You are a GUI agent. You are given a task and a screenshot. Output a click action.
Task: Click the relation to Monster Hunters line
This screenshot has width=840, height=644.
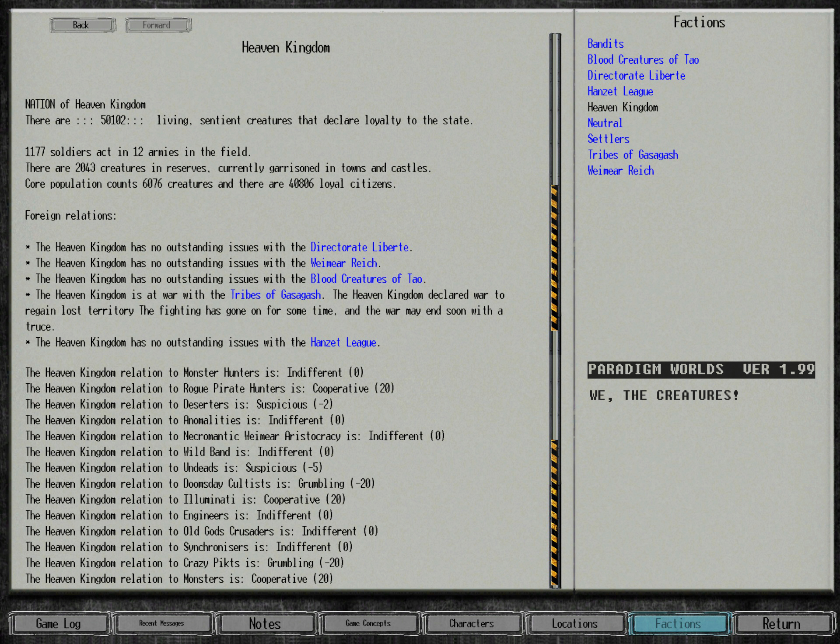(x=195, y=372)
